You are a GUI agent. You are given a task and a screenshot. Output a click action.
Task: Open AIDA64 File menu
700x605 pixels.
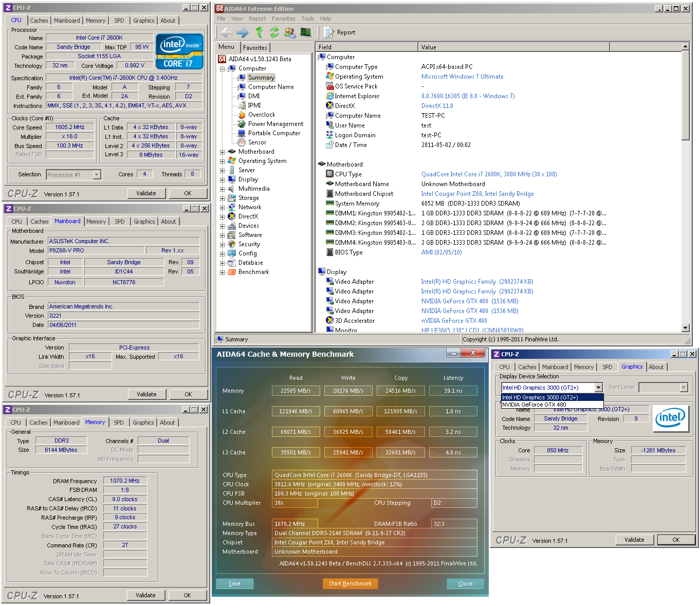(221, 19)
